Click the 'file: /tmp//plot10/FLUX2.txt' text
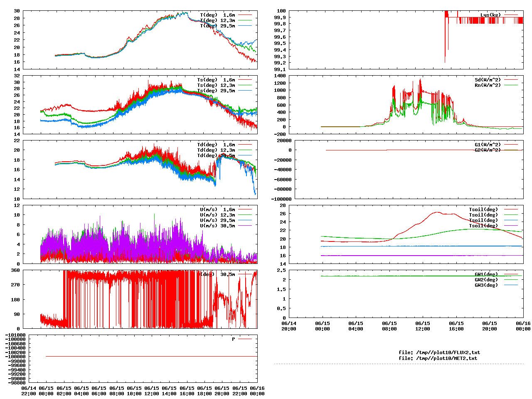The image size is (532, 399). 439,352
